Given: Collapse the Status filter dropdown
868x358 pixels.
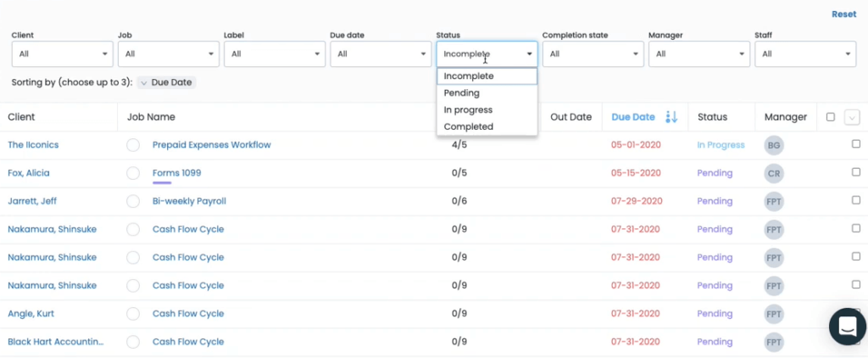Looking at the screenshot, I should 487,53.
